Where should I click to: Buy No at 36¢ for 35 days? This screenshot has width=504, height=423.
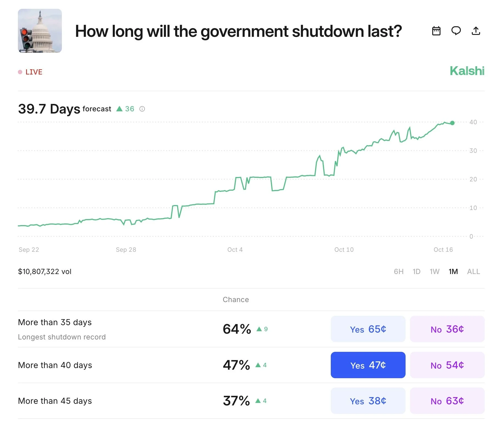[x=447, y=329]
